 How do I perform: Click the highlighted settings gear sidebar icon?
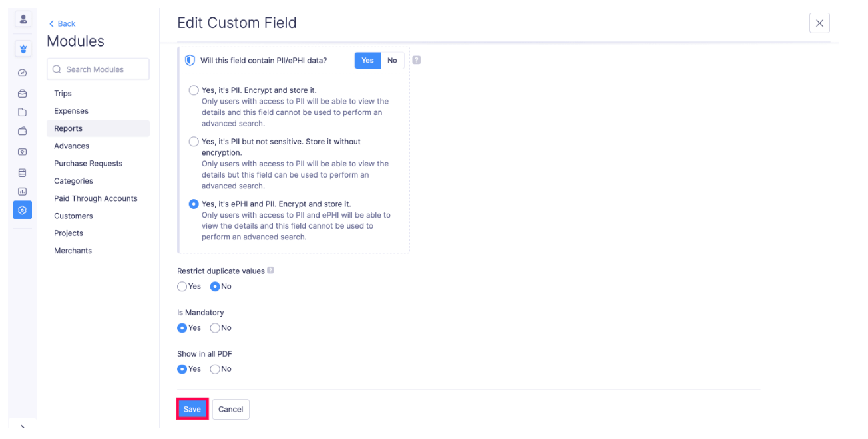pos(23,210)
